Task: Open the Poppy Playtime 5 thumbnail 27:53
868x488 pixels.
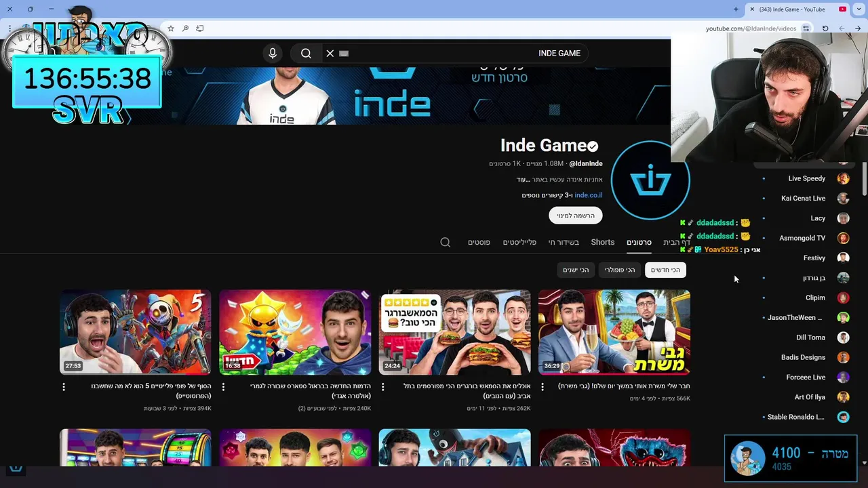Action: (136, 332)
